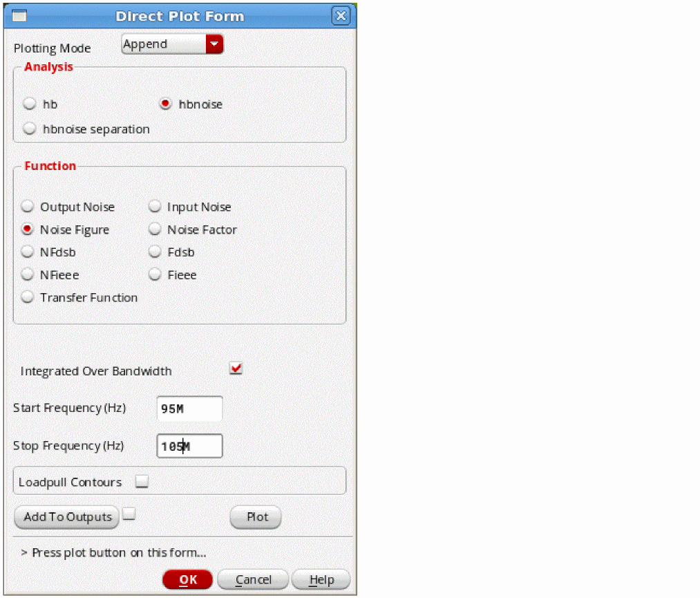Choose the Output Noise function

click(x=28, y=206)
